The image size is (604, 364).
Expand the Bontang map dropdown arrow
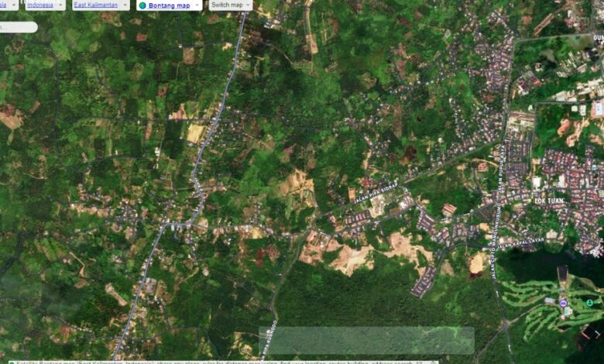point(197,5)
